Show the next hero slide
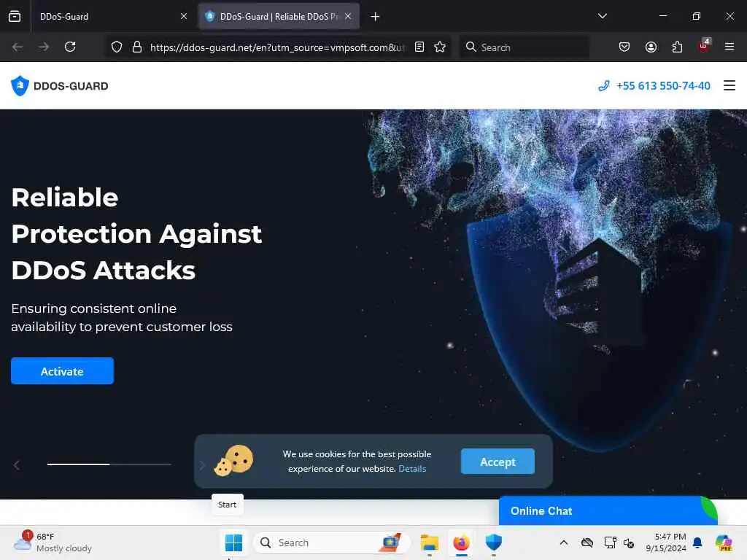 201,464
